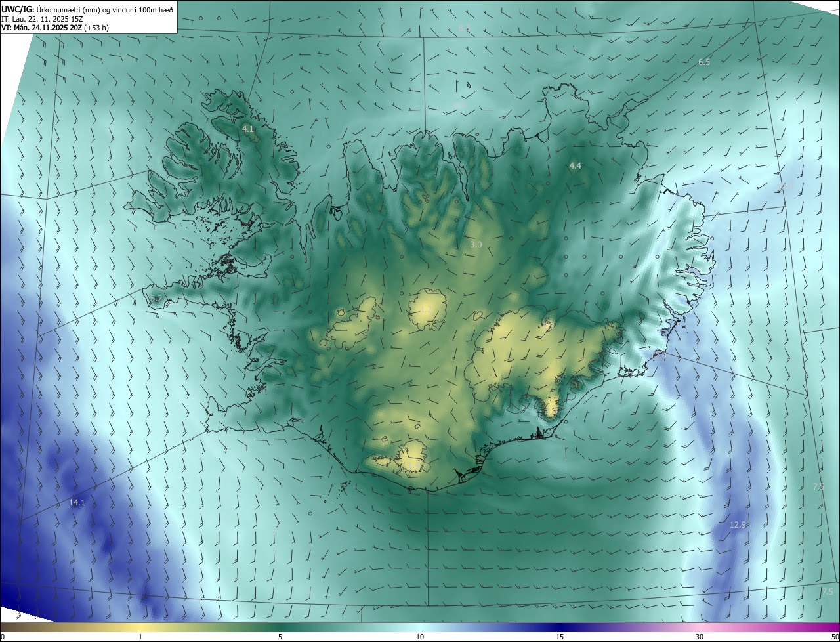Click the 6.5 value over the northeast ocean
840x642 pixels.
coord(704,62)
